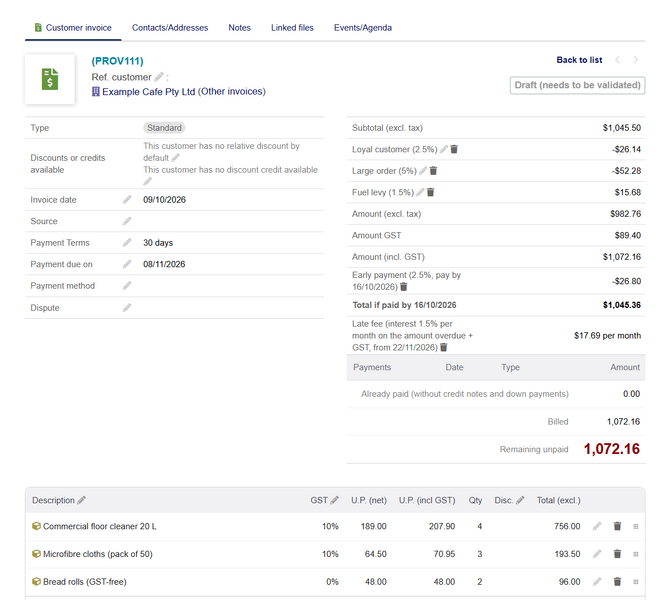Grab handle of Bread rolls row
Screen dimensions: 667x600
tap(636, 582)
